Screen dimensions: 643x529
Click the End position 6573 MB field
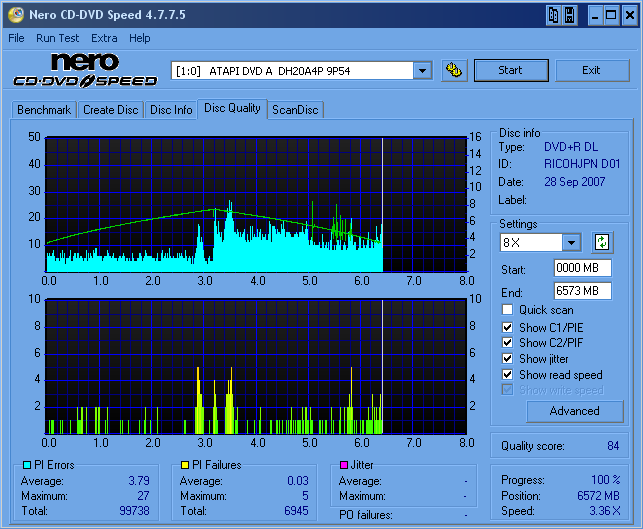(582, 291)
